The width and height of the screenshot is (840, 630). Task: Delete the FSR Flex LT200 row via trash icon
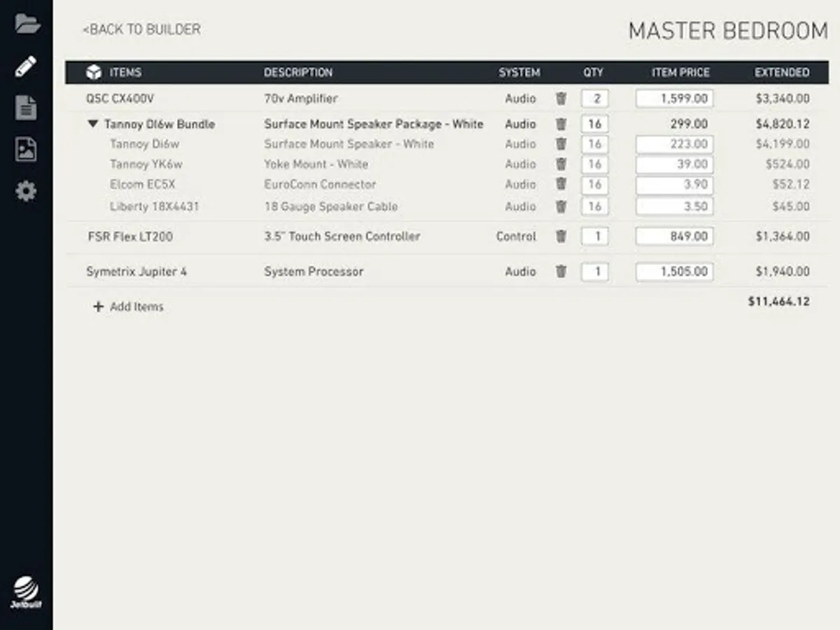pyautogui.click(x=561, y=237)
